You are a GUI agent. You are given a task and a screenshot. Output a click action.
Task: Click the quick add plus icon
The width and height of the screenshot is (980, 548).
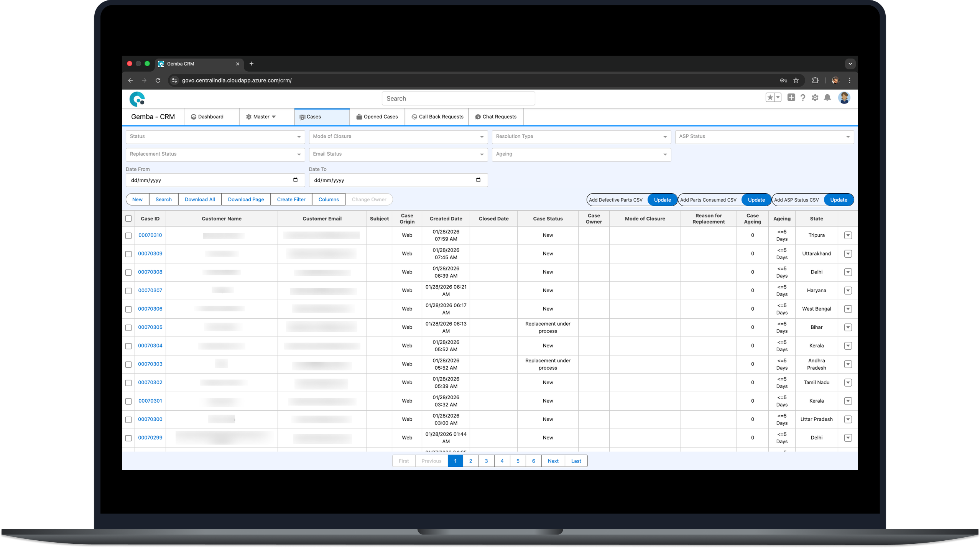click(x=791, y=97)
